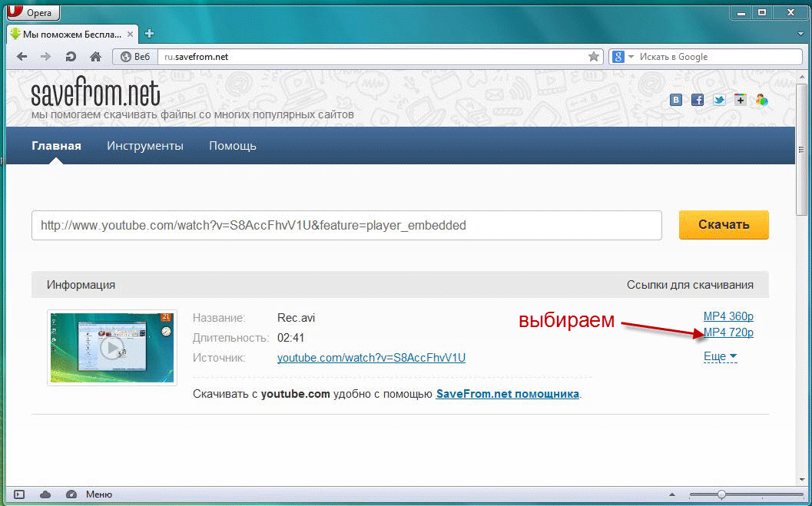The image size is (812, 506).
Task: Share via the Facebook icon
Action: pos(698,100)
